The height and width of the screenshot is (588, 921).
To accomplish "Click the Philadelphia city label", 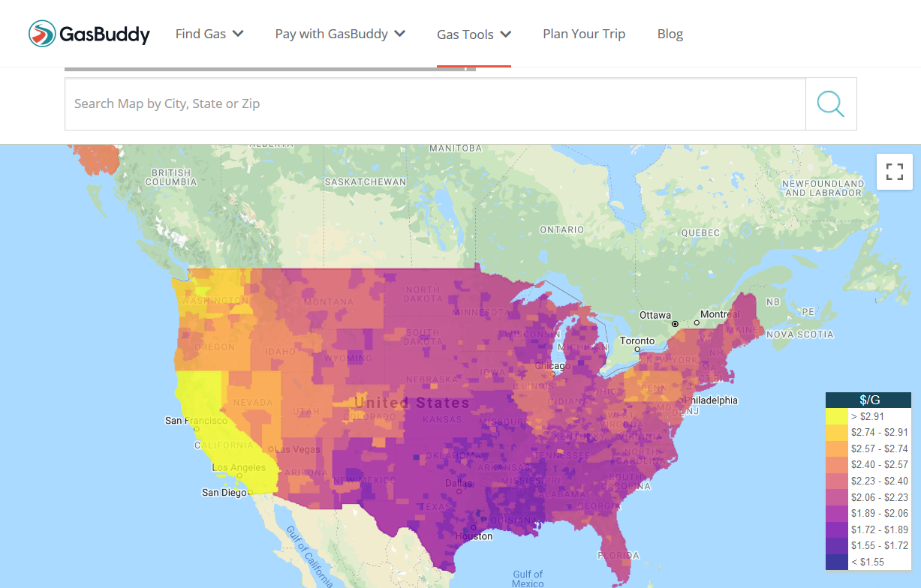I will (x=709, y=400).
